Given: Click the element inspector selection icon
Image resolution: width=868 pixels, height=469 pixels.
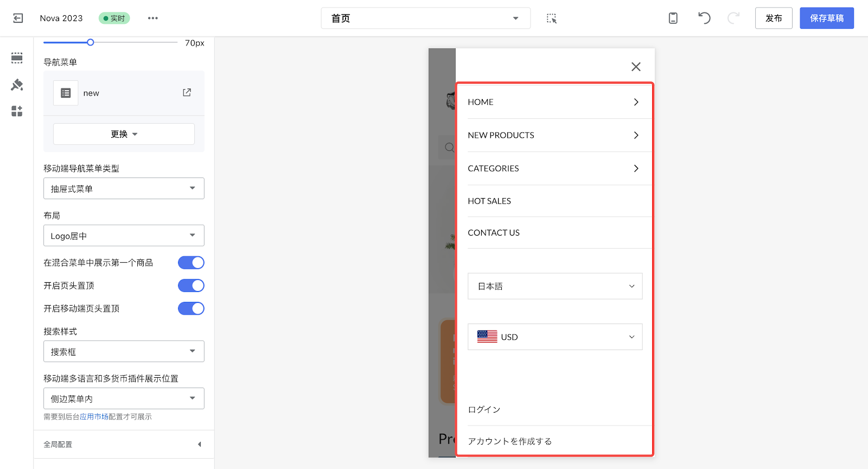Looking at the screenshot, I should pos(551,18).
